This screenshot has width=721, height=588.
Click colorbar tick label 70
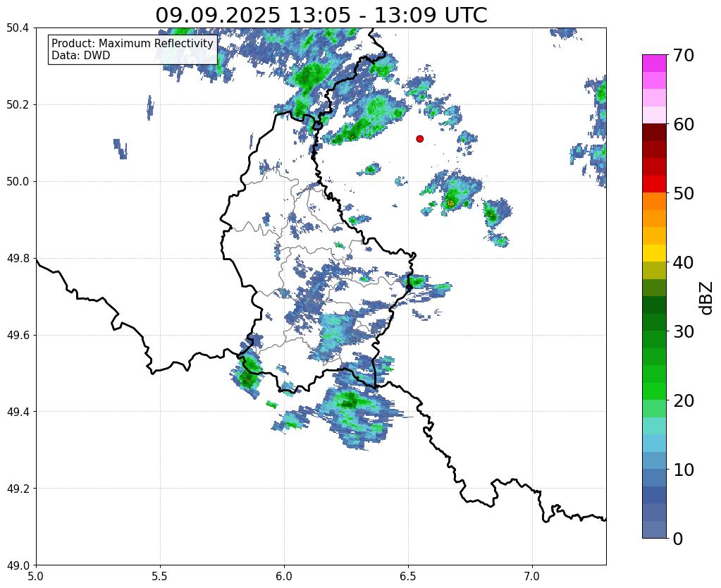[x=683, y=55]
